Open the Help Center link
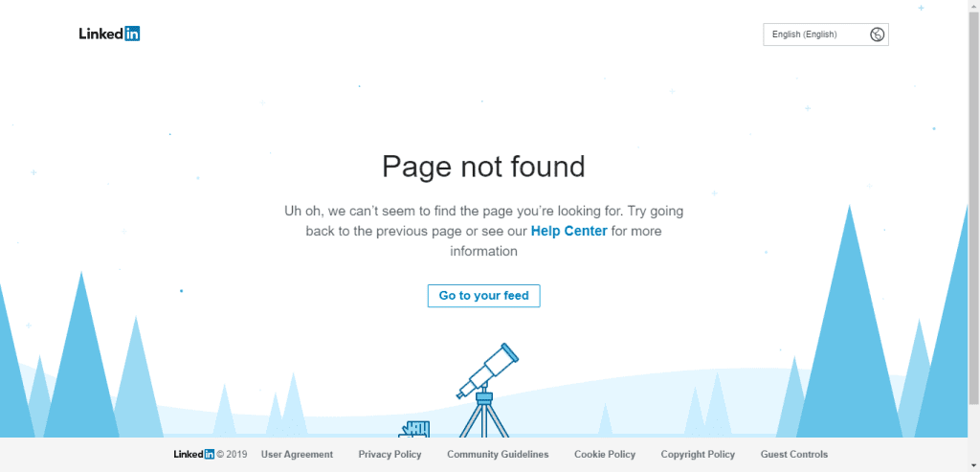The image size is (980, 472). coord(568,231)
